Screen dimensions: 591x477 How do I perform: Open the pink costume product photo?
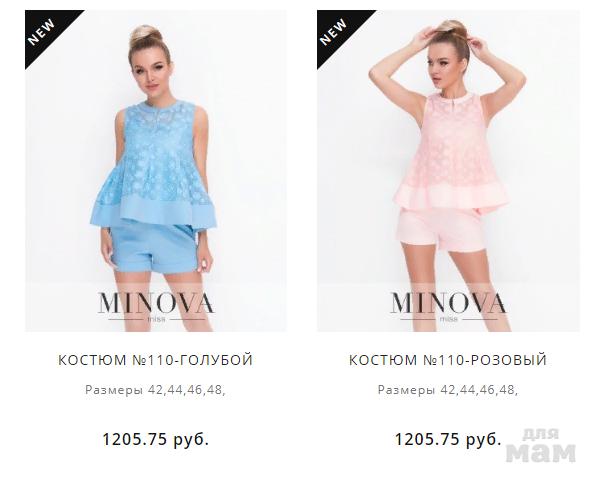(x=449, y=171)
